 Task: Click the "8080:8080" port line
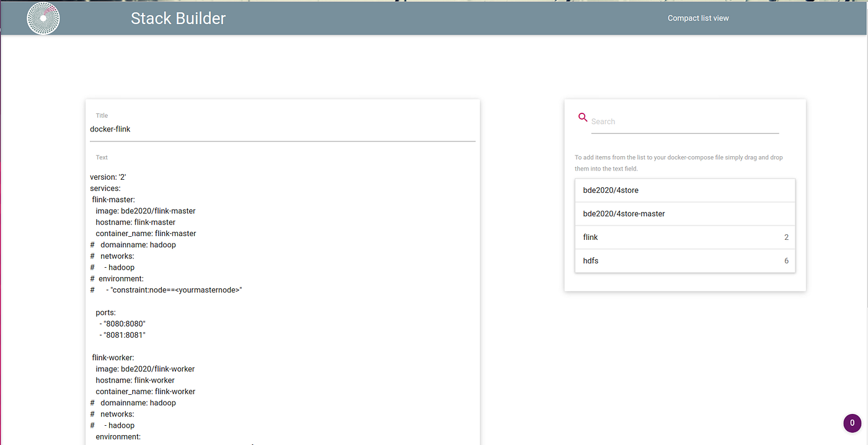click(x=122, y=324)
